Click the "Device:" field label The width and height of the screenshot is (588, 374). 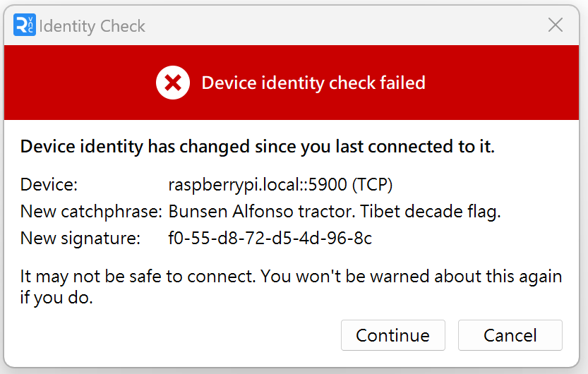coord(49,185)
